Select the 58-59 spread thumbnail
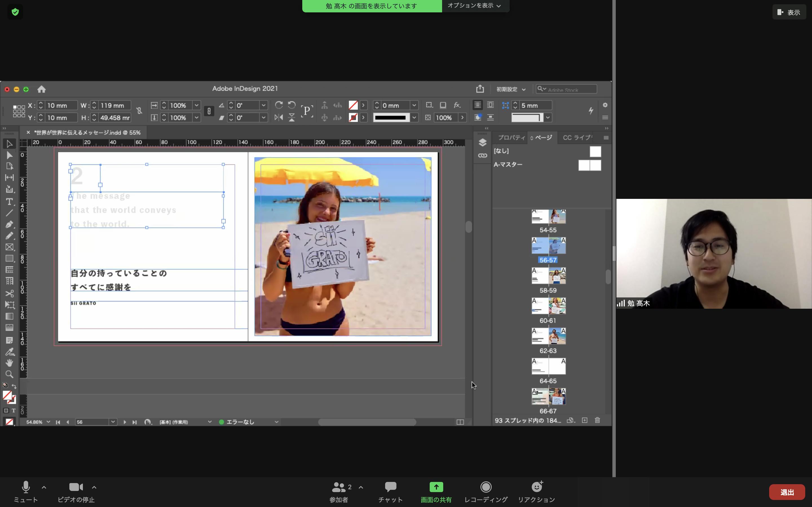The height and width of the screenshot is (507, 812). pyautogui.click(x=548, y=276)
